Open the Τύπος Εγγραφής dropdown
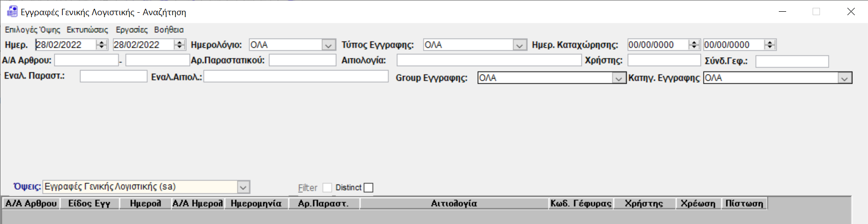 click(x=520, y=45)
